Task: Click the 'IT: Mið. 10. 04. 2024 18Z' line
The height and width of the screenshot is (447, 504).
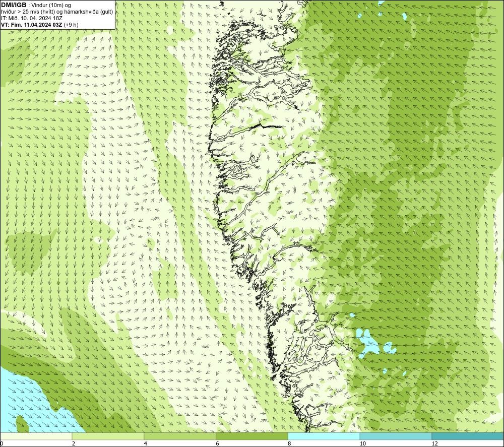Action: pyautogui.click(x=31, y=18)
